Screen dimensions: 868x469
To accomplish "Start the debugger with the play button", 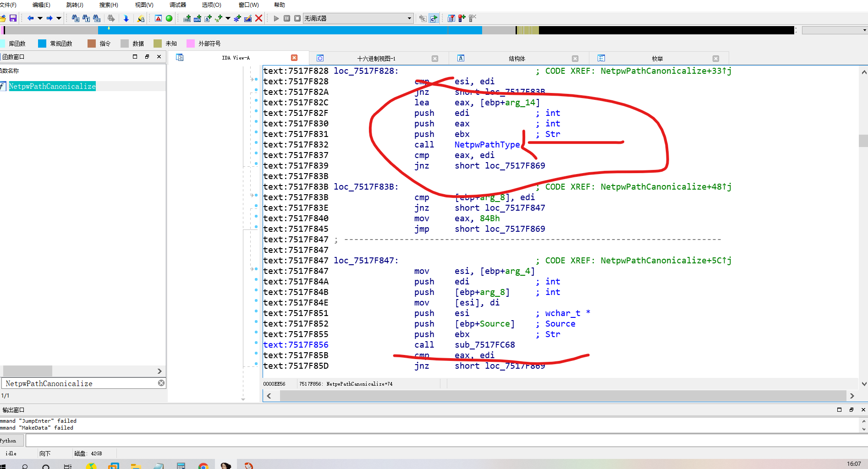I will [276, 18].
